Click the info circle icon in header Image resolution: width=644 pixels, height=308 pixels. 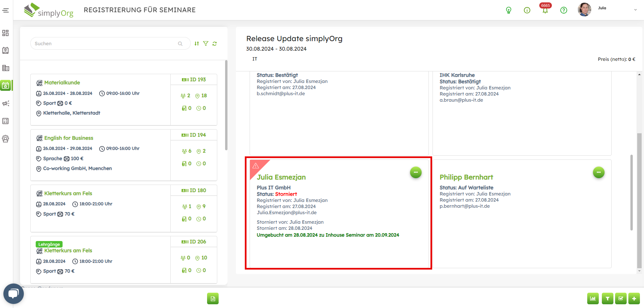(x=527, y=10)
